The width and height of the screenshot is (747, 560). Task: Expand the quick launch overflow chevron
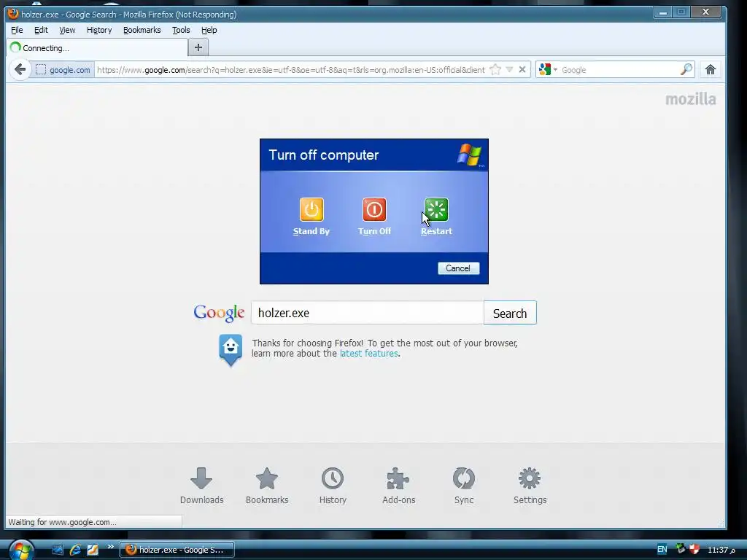point(111,547)
